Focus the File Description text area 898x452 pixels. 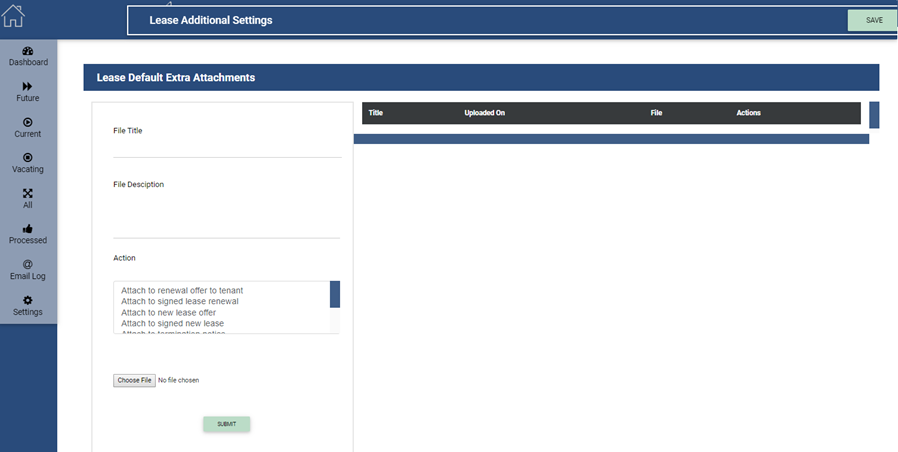(x=227, y=215)
